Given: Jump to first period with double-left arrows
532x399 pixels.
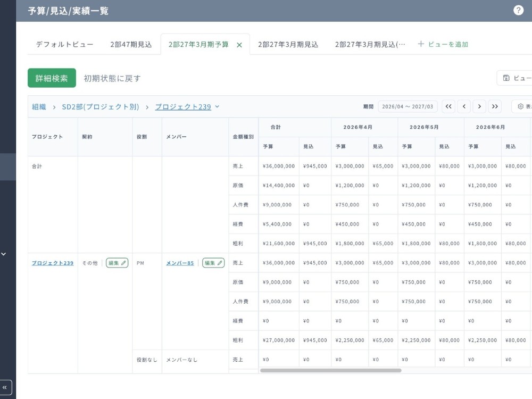Looking at the screenshot, I should click(x=448, y=106).
